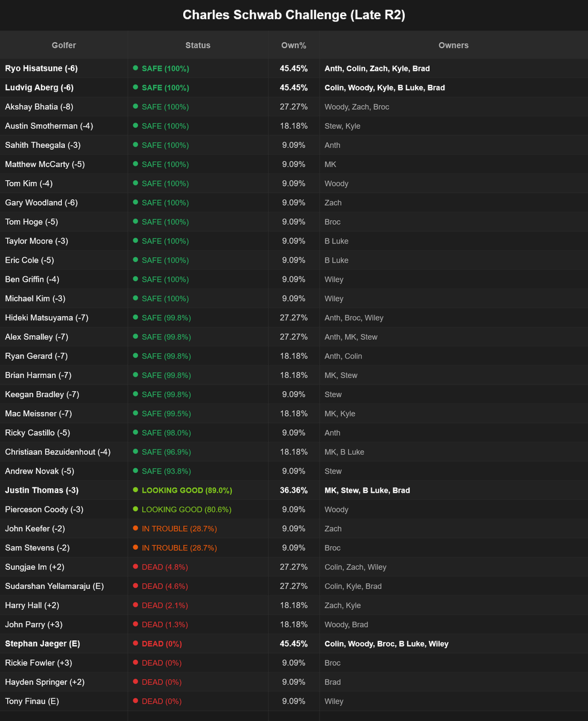Click Tom Hoge (-5) golfer cell
The width and height of the screenshot is (588, 721).
[x=64, y=222]
